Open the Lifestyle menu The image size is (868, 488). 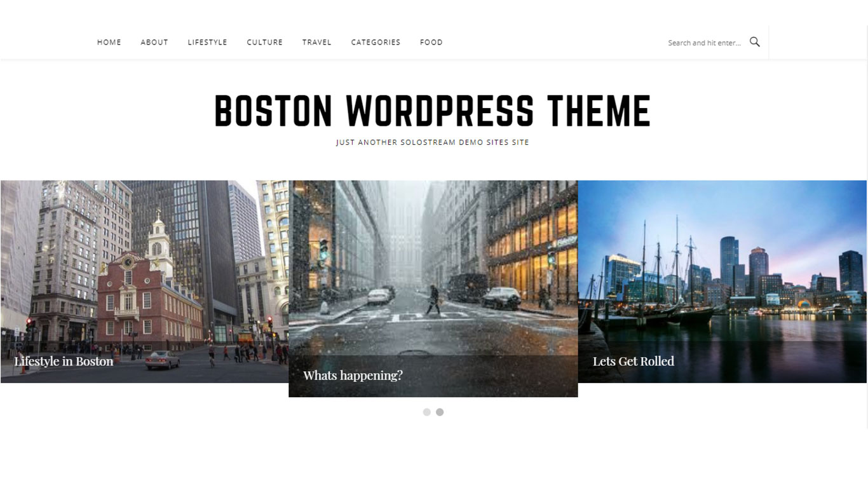pyautogui.click(x=207, y=43)
